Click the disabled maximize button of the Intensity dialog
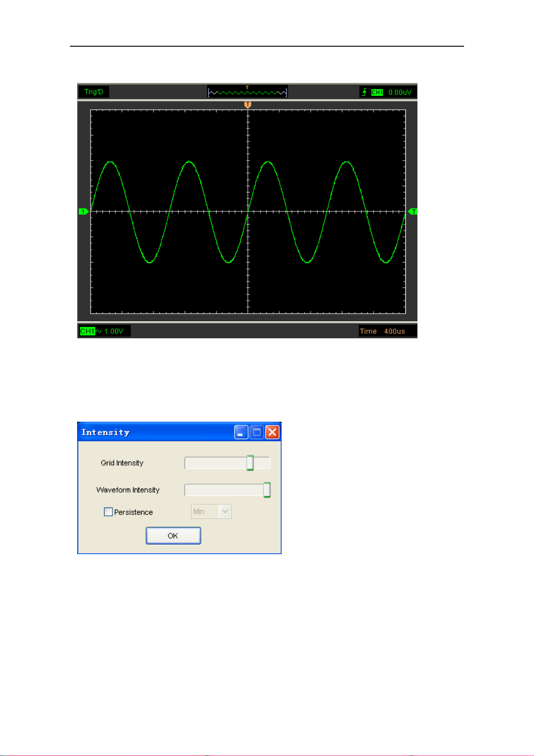The width and height of the screenshot is (534, 756). click(256, 433)
